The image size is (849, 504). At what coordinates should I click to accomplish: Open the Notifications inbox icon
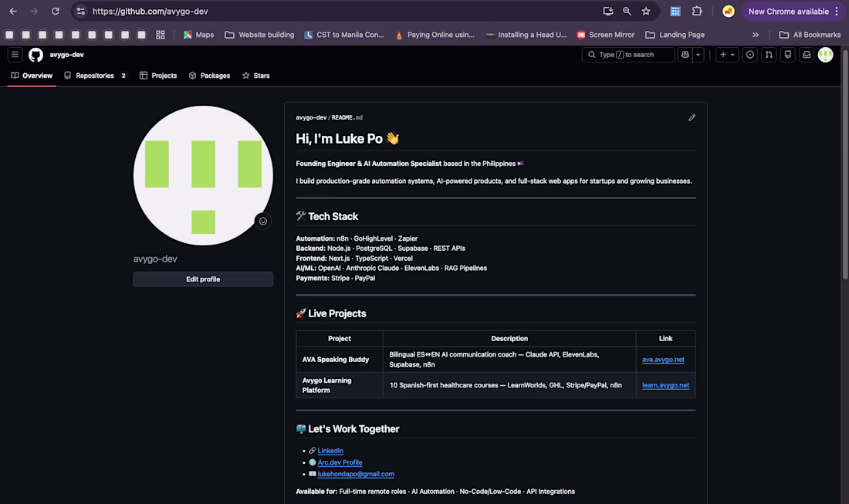[807, 55]
